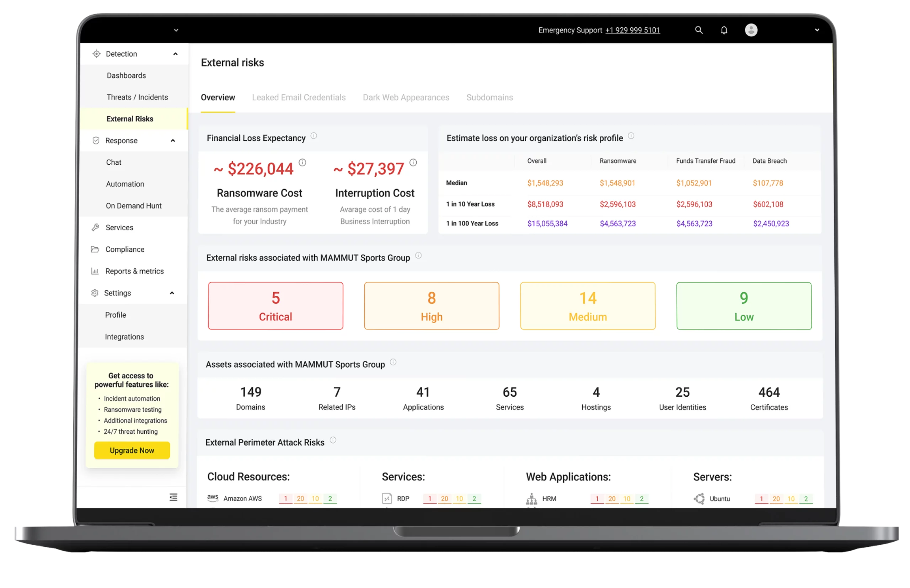Collapse the Settings section chevron
This screenshot has height=588, width=910.
[x=172, y=293]
